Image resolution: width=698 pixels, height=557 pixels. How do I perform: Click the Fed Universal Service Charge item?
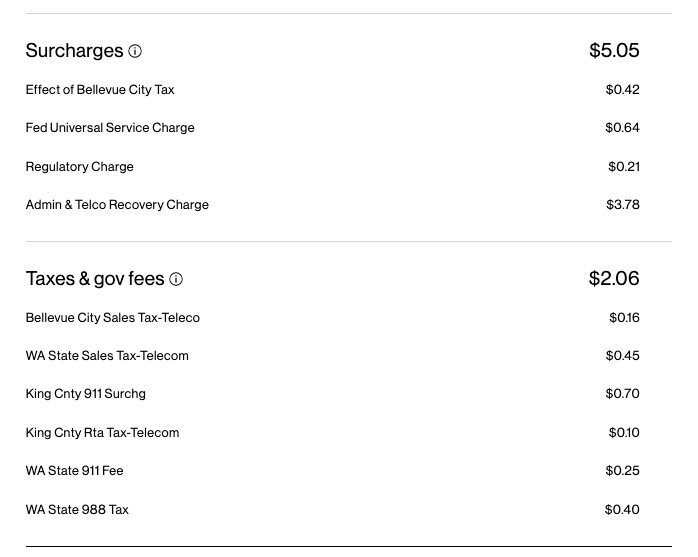tap(110, 128)
